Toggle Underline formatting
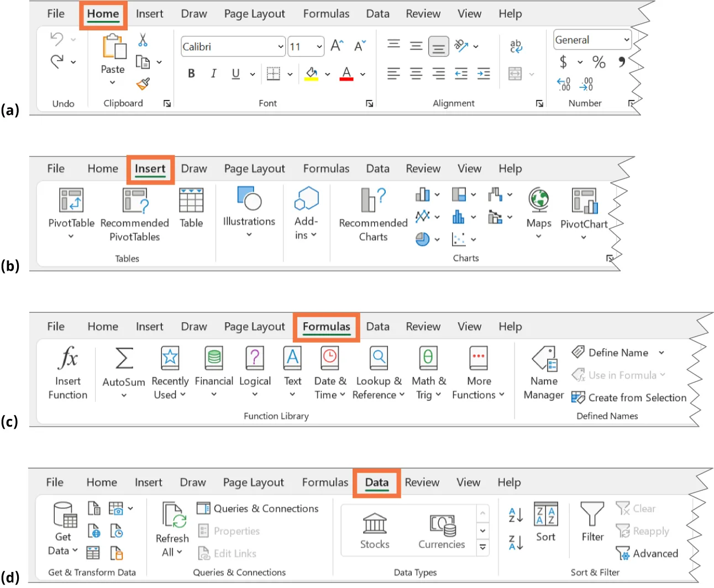The height and width of the screenshot is (588, 714). tap(235, 73)
